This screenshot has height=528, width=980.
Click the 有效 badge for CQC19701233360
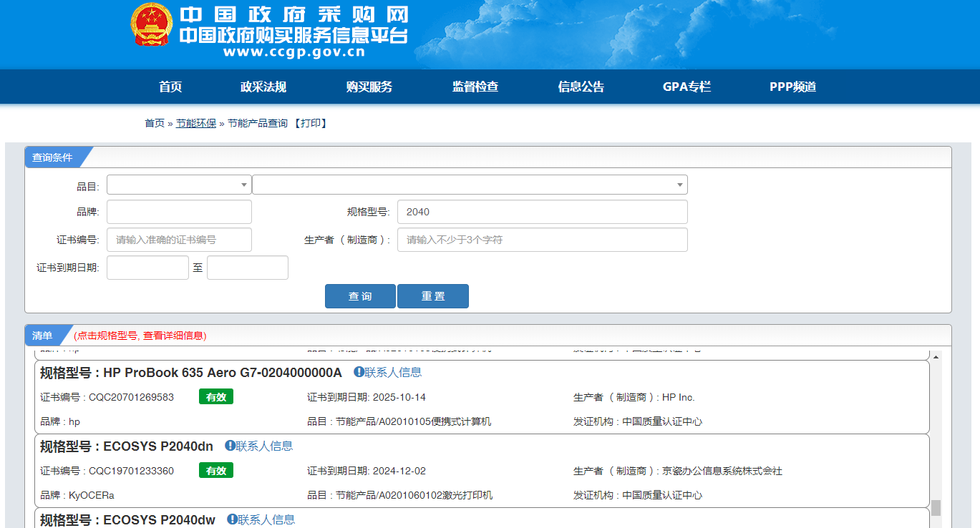coord(216,471)
